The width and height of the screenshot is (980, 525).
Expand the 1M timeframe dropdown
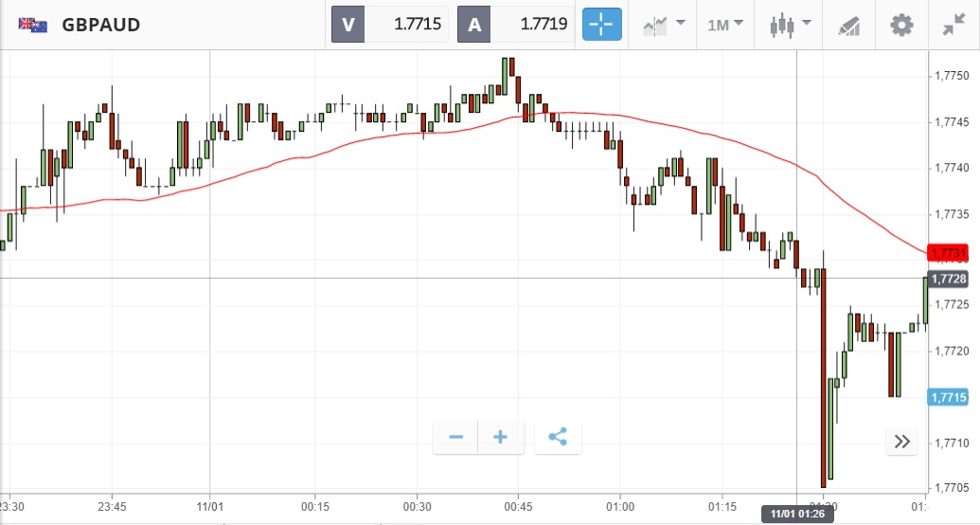pyautogui.click(x=725, y=25)
